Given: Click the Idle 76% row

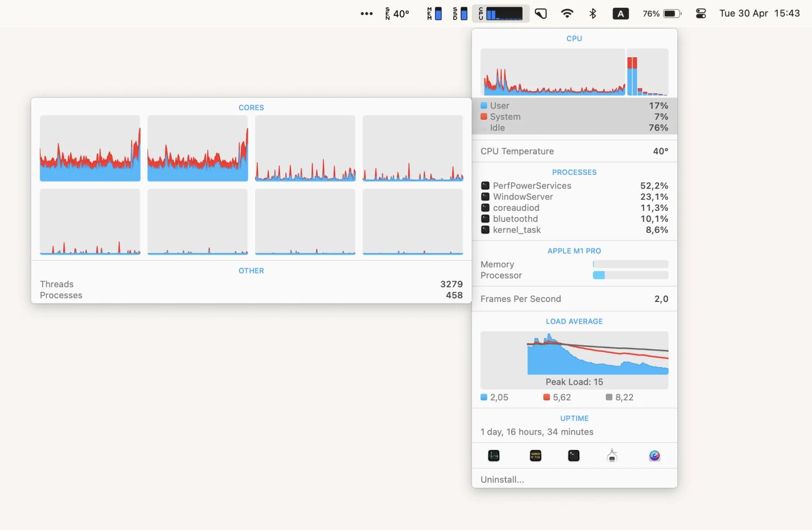Looking at the screenshot, I should tap(574, 128).
